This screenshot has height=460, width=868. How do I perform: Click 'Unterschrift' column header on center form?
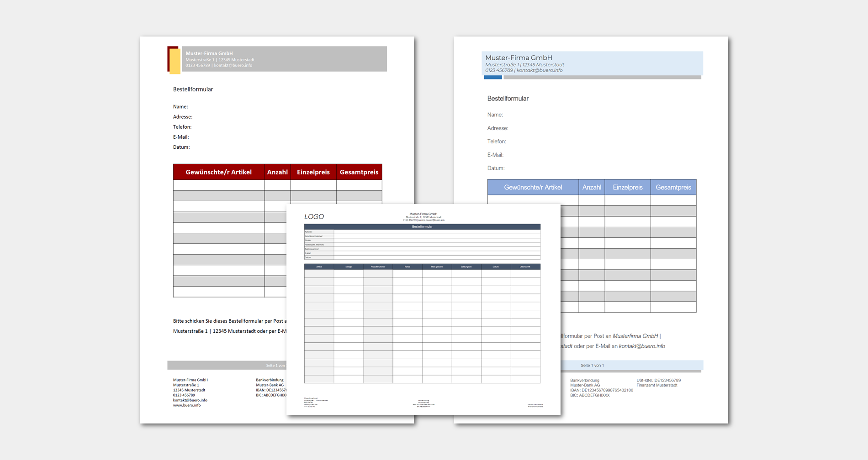click(x=525, y=267)
